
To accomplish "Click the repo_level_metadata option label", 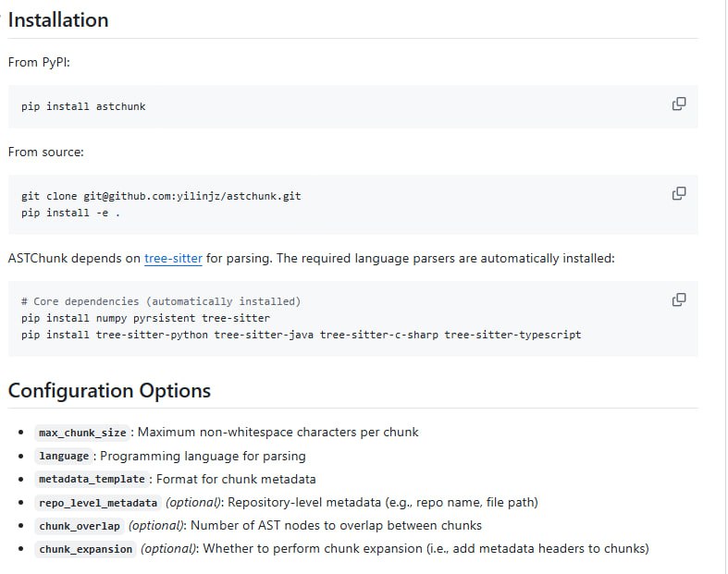I will click(x=98, y=503).
